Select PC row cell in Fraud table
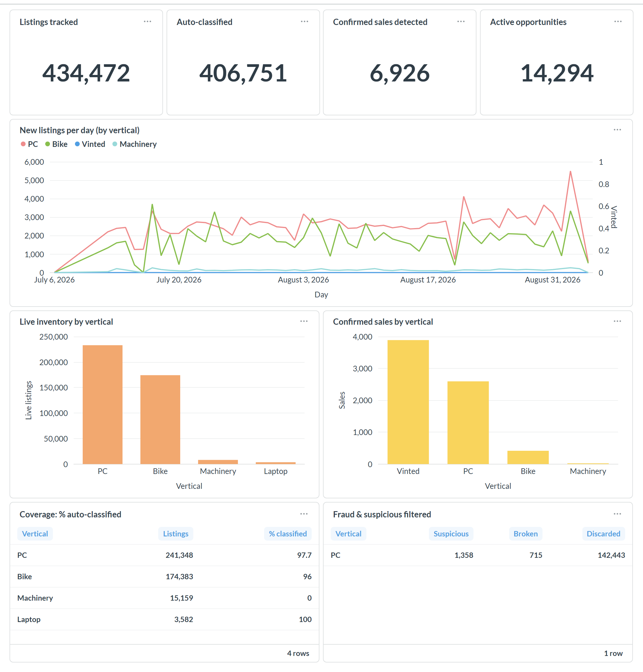643x672 pixels. coord(335,555)
